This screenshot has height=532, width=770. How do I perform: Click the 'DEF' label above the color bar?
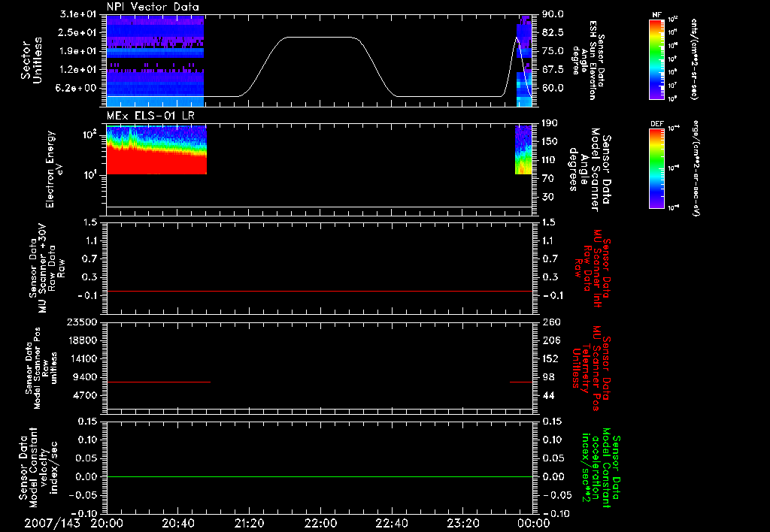(x=656, y=124)
